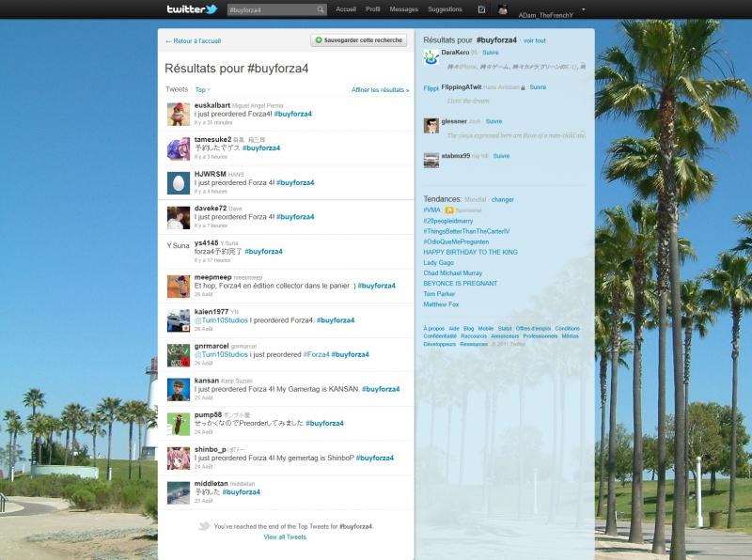Click the stabmx99 avatar
This screenshot has height=560, width=752.
[431, 160]
